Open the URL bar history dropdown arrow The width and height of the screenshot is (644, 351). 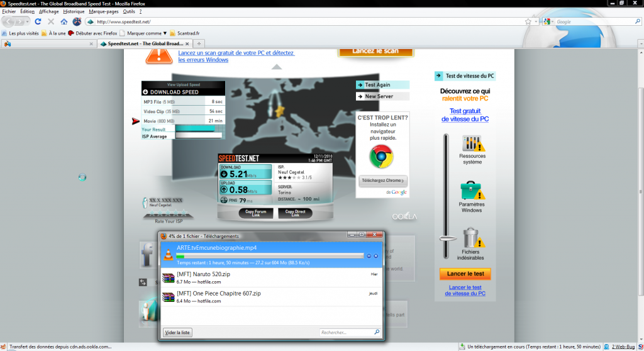pos(536,22)
